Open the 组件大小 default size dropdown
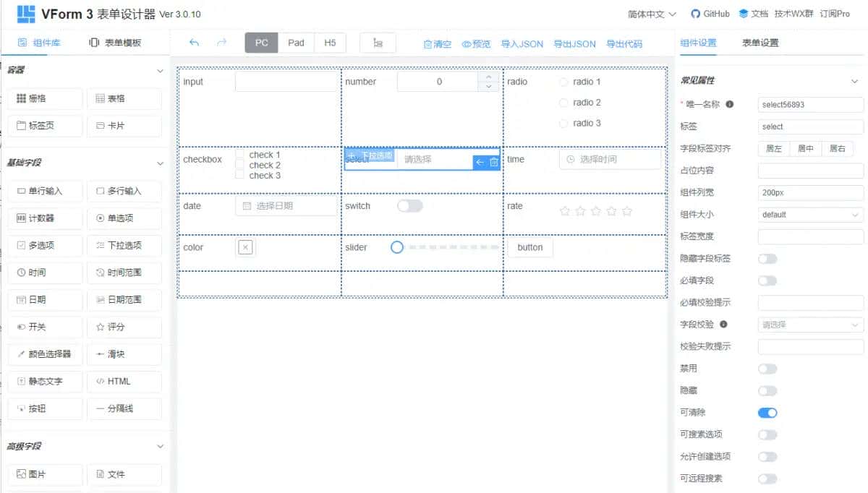This screenshot has height=493, width=868. point(809,214)
